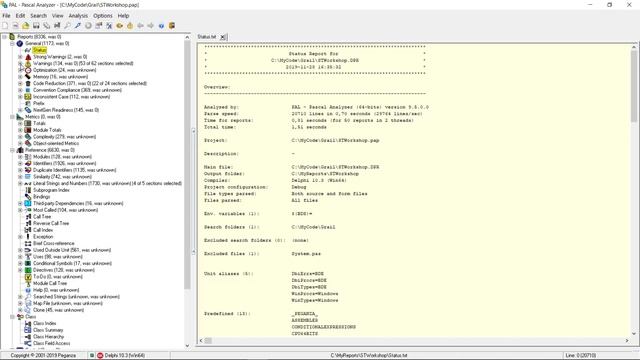Expand the Code Reduction node
The height and width of the screenshot is (360, 640).
click(x=20, y=83)
